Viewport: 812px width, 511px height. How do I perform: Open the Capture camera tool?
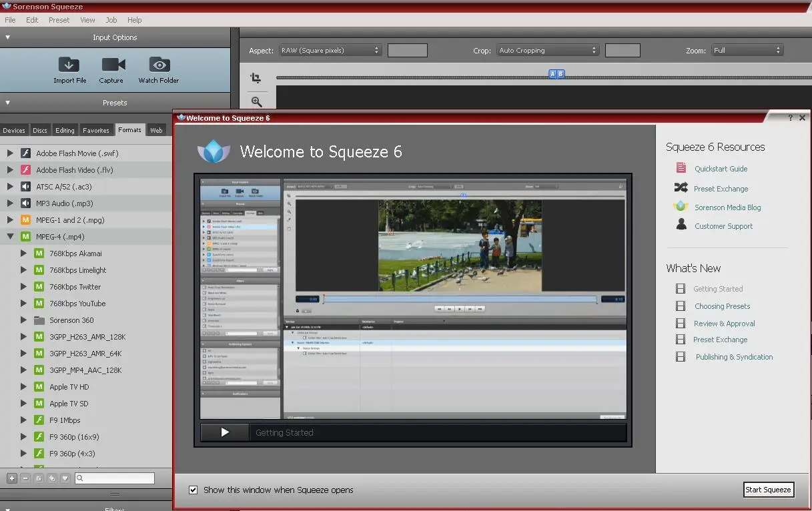tap(113, 65)
